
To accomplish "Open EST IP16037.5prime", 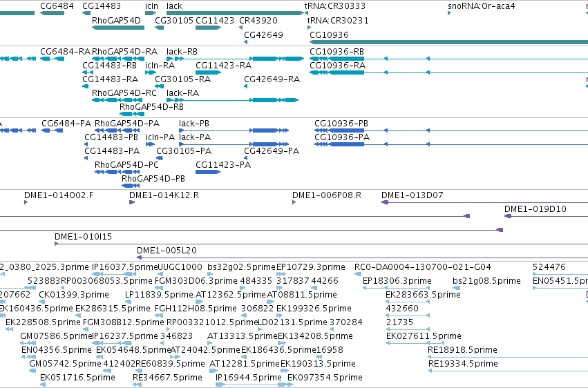I will point(125,267).
